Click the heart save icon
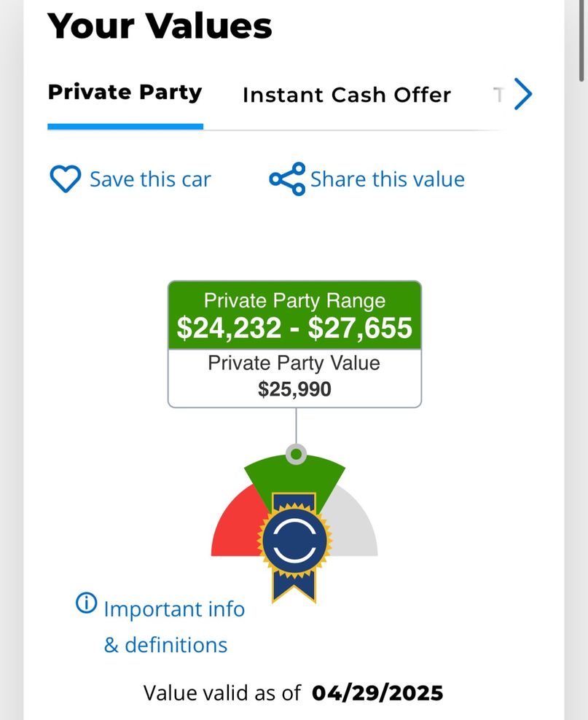 65,179
